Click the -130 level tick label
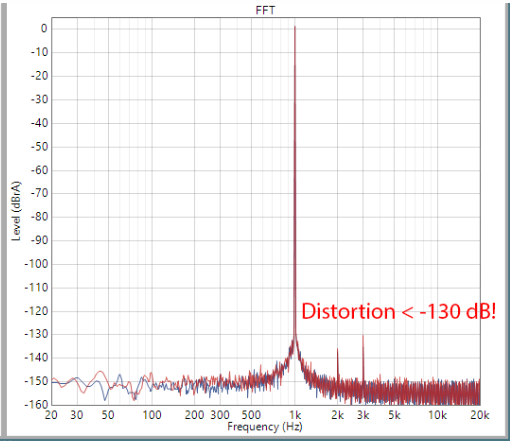The image size is (510, 441). [36, 334]
